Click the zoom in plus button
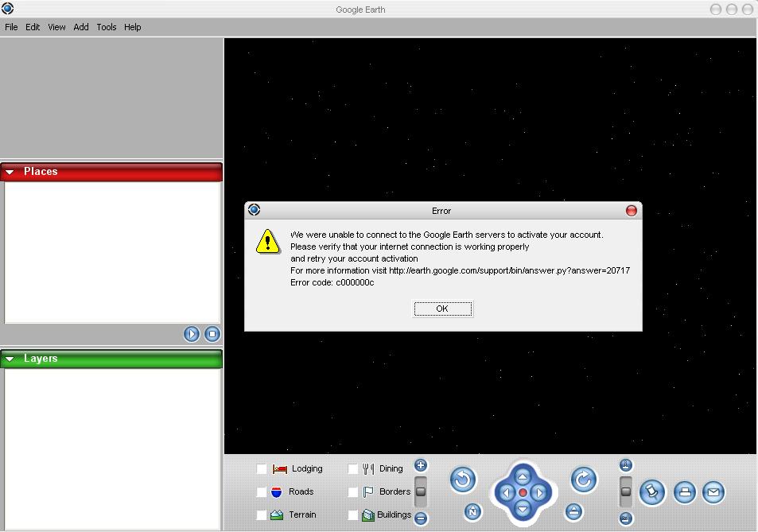This screenshot has height=532, width=758. (421, 465)
